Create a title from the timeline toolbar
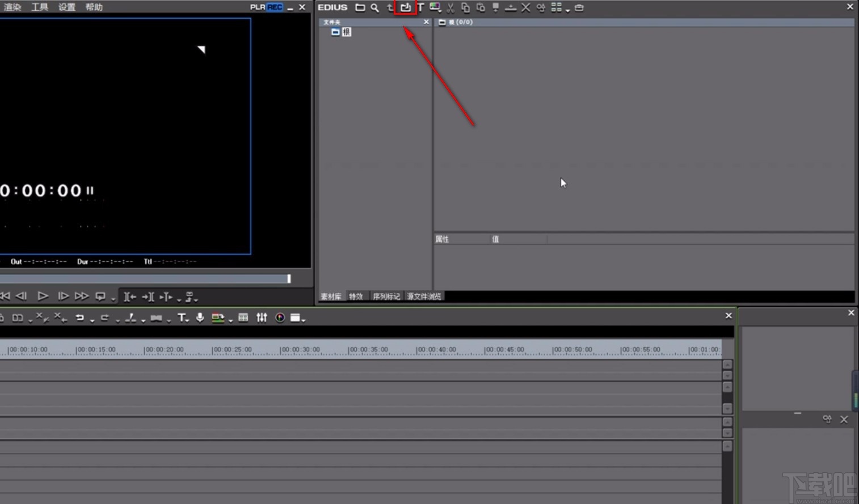Image resolution: width=859 pixels, height=504 pixels. [182, 318]
